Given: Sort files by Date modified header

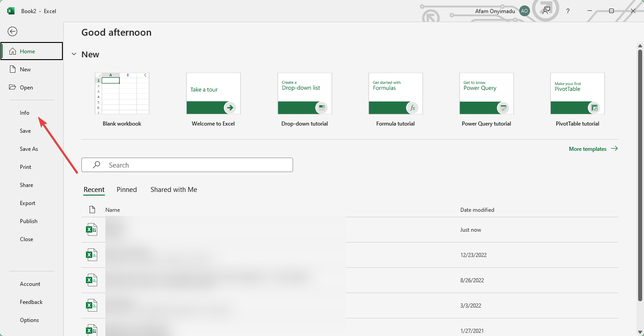Looking at the screenshot, I should tap(477, 210).
